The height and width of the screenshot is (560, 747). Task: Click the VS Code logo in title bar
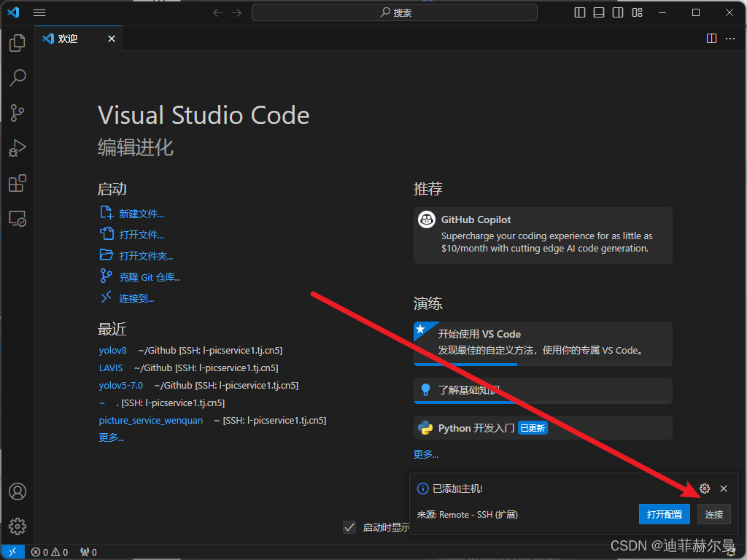13,12
